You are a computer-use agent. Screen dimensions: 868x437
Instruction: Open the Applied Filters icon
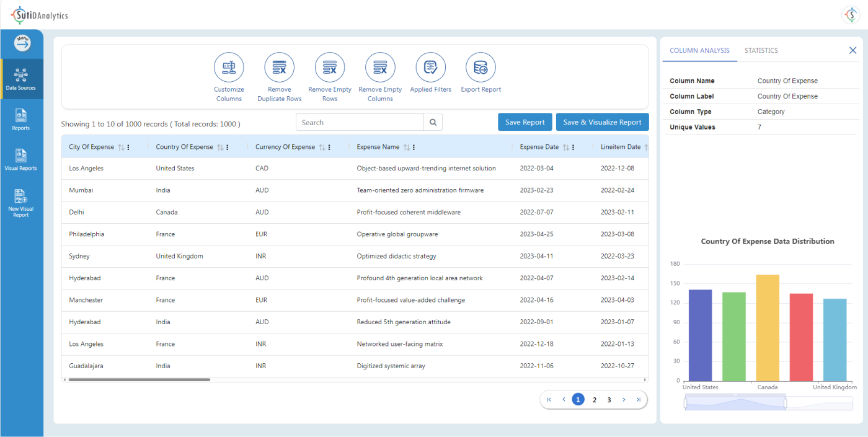tap(430, 68)
